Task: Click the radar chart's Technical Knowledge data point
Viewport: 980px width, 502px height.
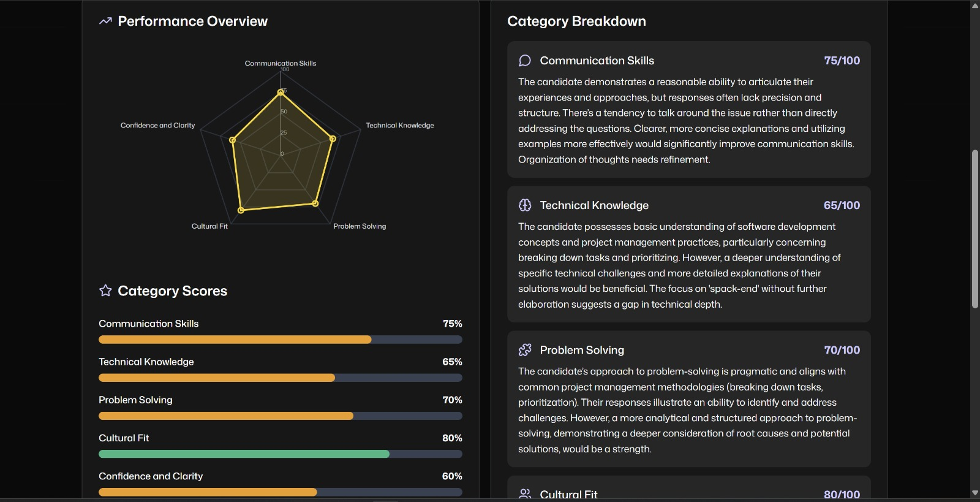Action: 333,139
